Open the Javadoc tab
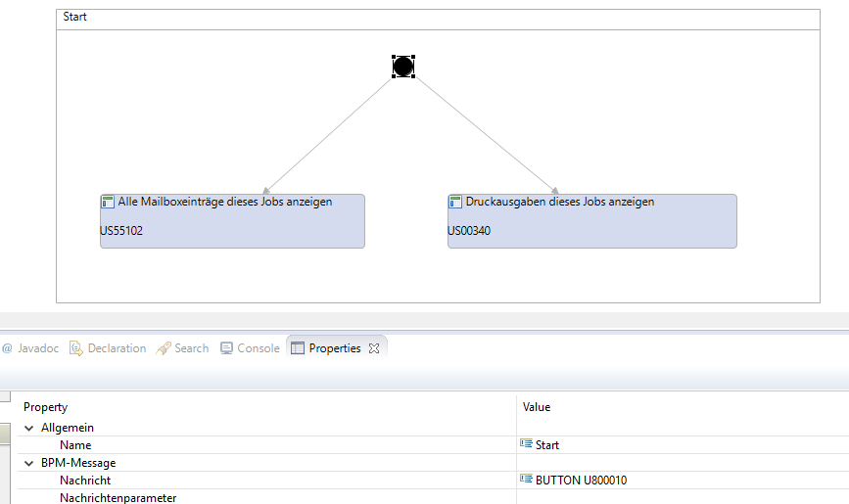849x504 pixels. point(30,348)
